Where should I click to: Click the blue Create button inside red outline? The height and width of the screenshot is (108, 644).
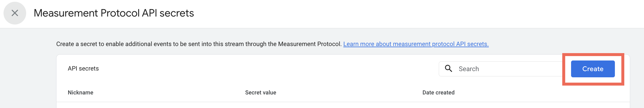[x=593, y=69]
